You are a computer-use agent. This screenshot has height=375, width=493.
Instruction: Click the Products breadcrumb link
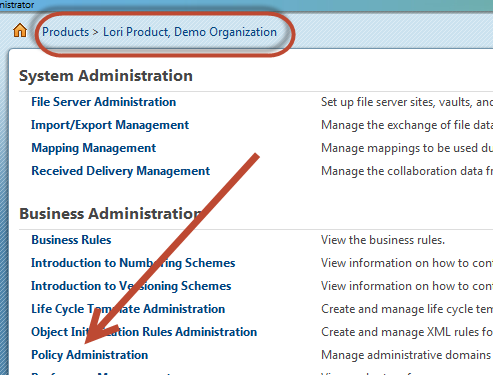point(66,32)
